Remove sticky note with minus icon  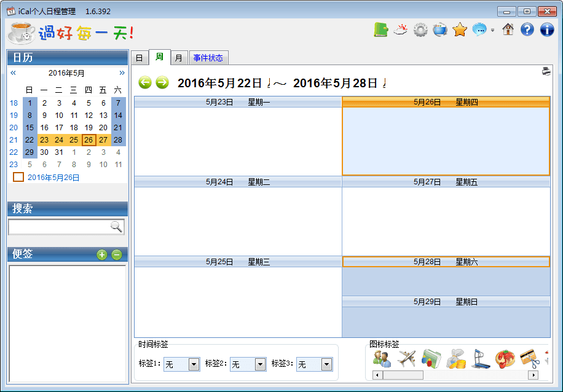[117, 254]
